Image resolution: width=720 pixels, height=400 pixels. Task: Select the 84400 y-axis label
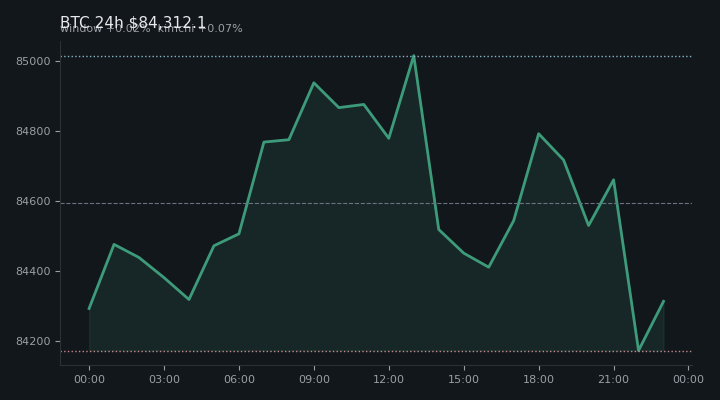33,272
